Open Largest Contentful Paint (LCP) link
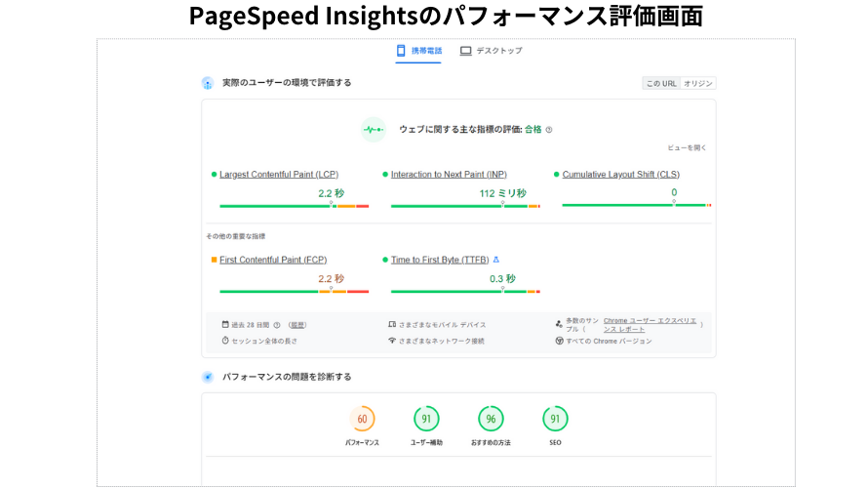This screenshot has width=868, height=488. [279, 175]
